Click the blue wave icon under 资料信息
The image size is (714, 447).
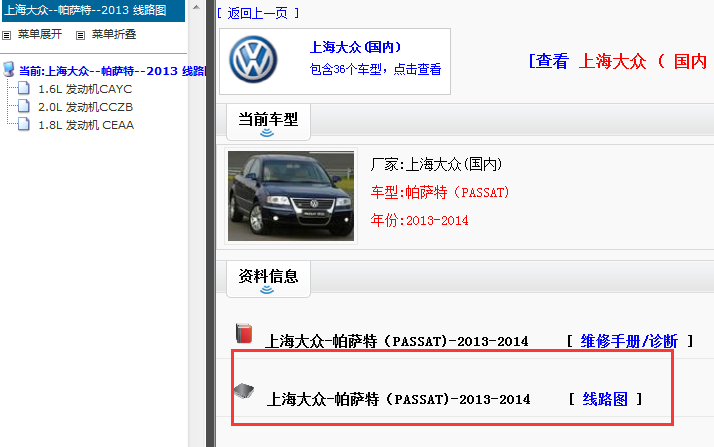point(267,290)
